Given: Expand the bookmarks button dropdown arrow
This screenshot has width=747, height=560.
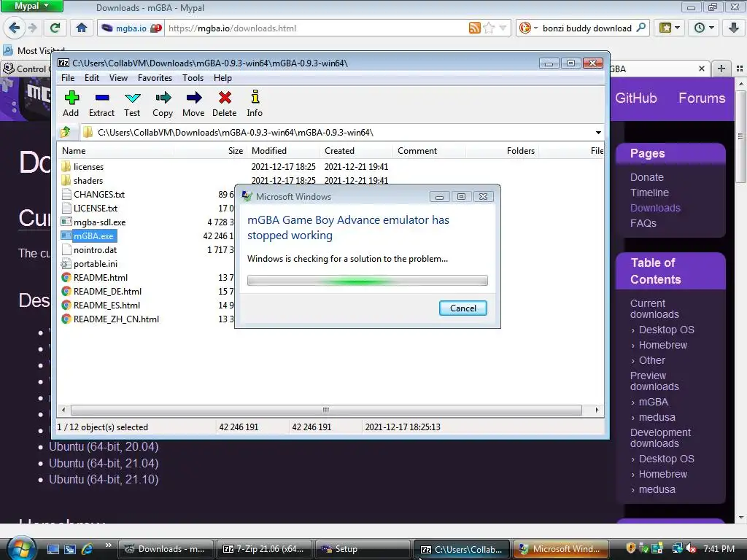Looking at the screenshot, I should pyautogui.click(x=677, y=28).
